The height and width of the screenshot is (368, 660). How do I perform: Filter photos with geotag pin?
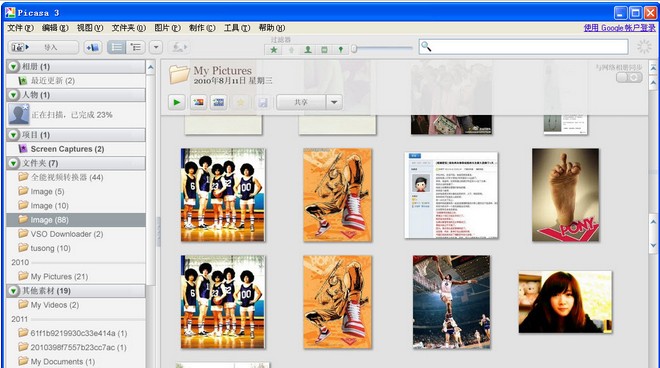[341, 50]
